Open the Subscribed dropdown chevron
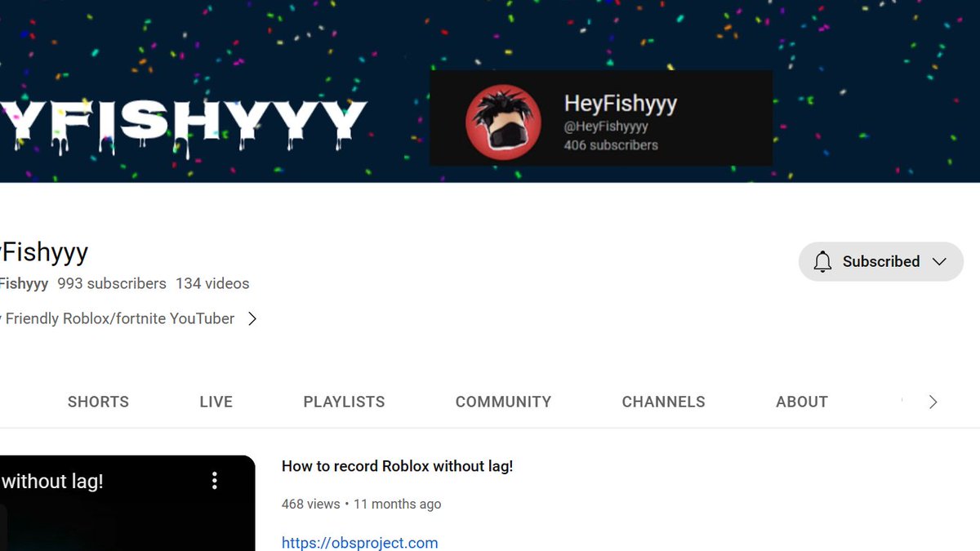Image resolution: width=980 pixels, height=551 pixels. tap(939, 261)
